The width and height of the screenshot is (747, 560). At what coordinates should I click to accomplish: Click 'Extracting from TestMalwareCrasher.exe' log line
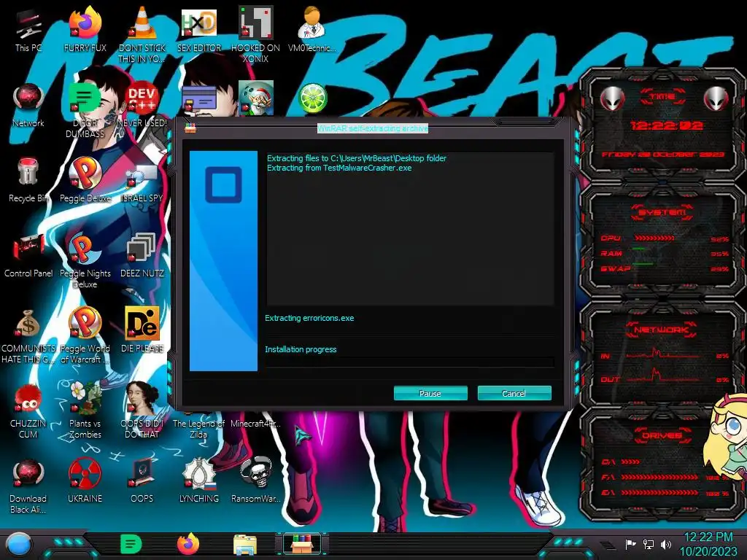(339, 168)
